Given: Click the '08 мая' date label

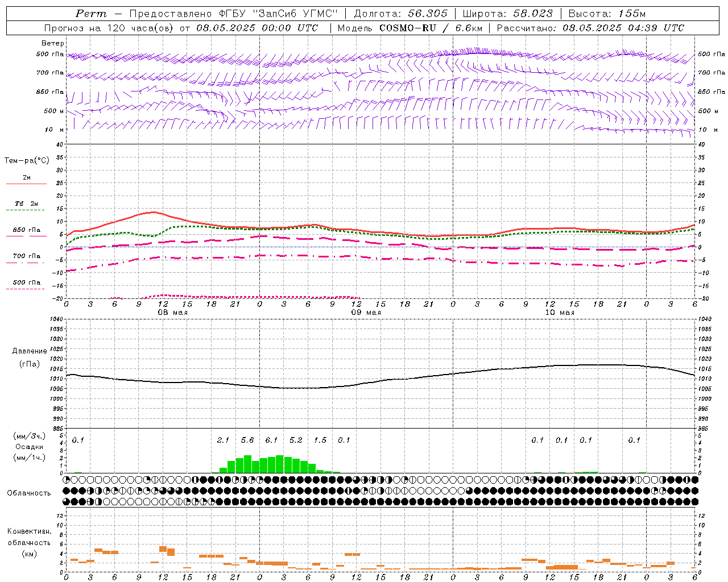Looking at the screenshot, I should pyautogui.click(x=172, y=313).
